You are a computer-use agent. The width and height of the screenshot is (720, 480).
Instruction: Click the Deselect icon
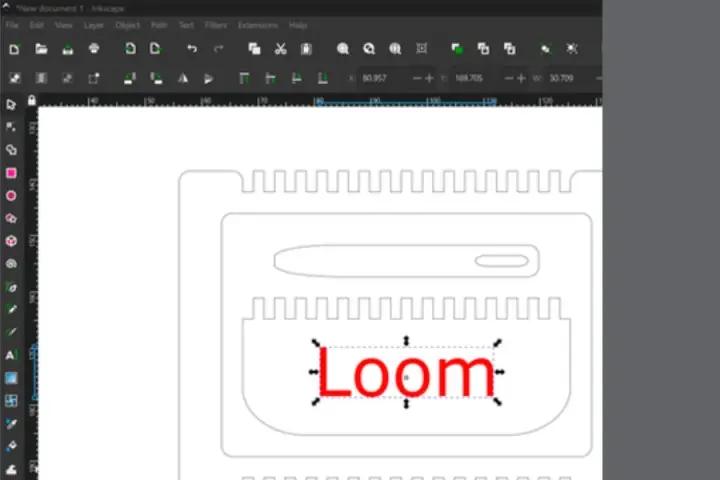(68, 78)
